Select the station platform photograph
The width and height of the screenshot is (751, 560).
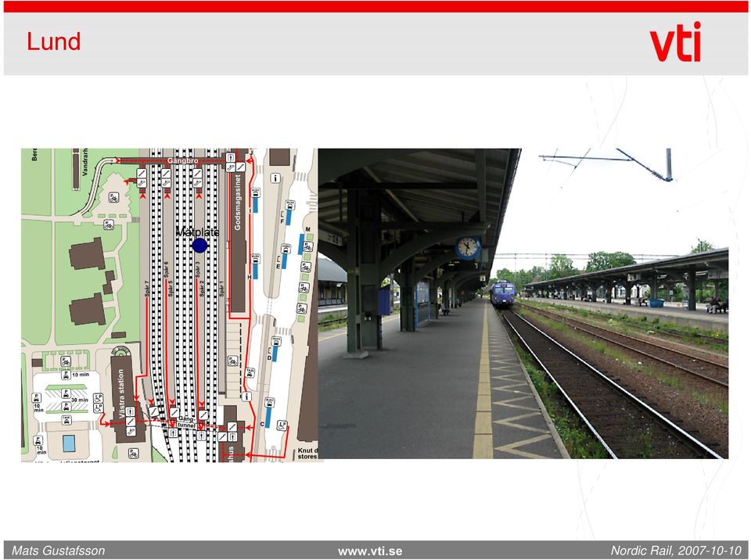[523, 303]
